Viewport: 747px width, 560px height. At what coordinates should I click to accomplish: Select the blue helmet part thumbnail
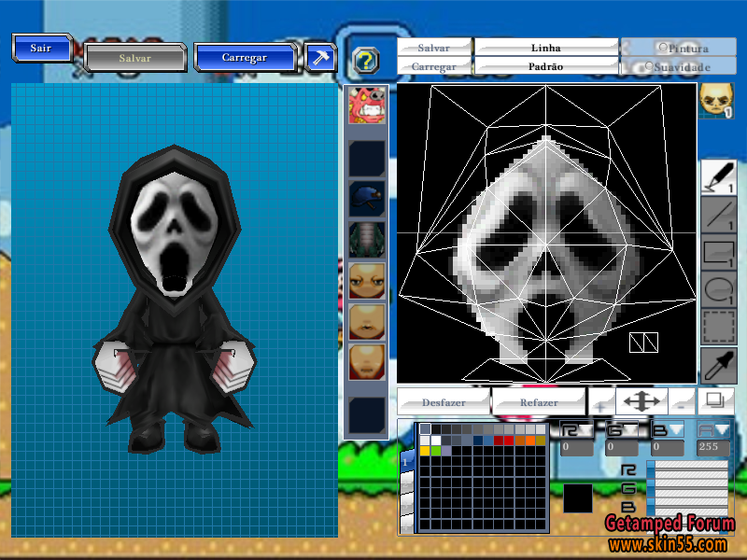[367, 198]
